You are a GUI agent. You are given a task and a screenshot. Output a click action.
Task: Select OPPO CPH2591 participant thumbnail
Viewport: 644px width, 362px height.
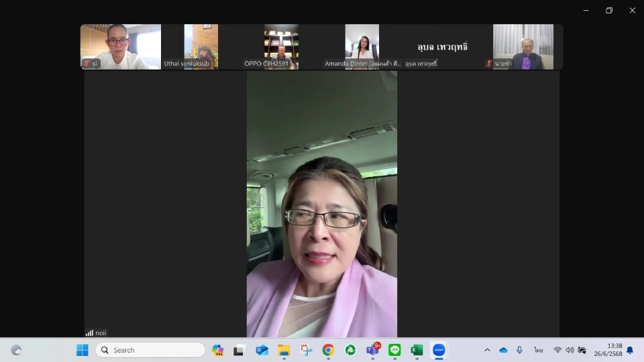tap(281, 47)
